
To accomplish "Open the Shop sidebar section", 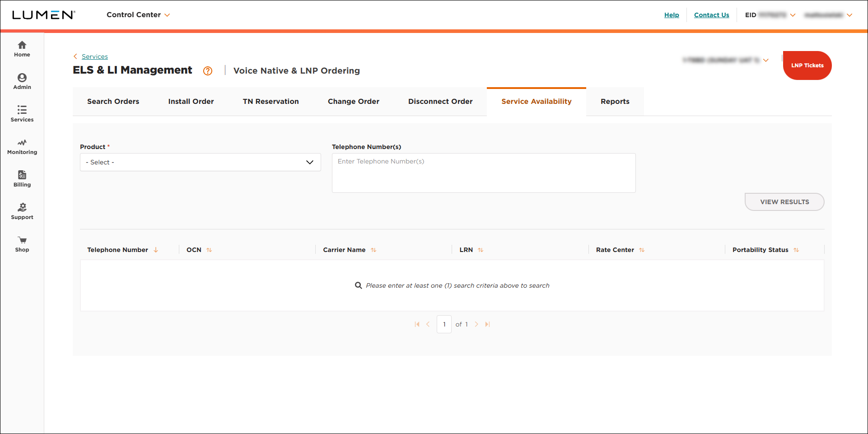I will pyautogui.click(x=22, y=244).
